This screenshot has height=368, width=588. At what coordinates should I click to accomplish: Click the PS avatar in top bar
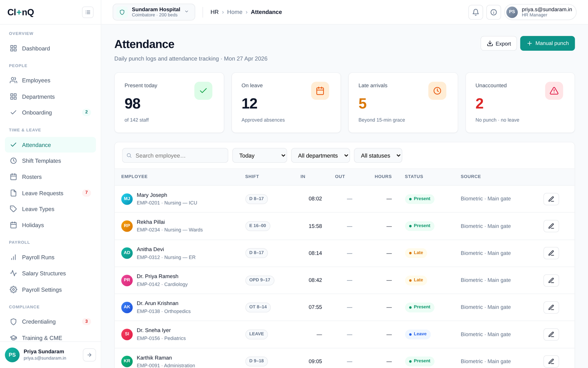pyautogui.click(x=512, y=12)
